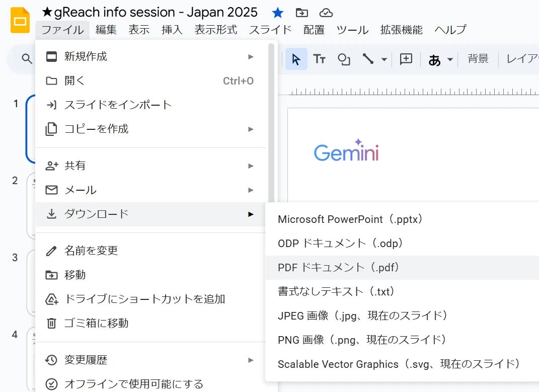
Task: Expand the 変更履歴 submenu arrow
Action: [251, 360]
